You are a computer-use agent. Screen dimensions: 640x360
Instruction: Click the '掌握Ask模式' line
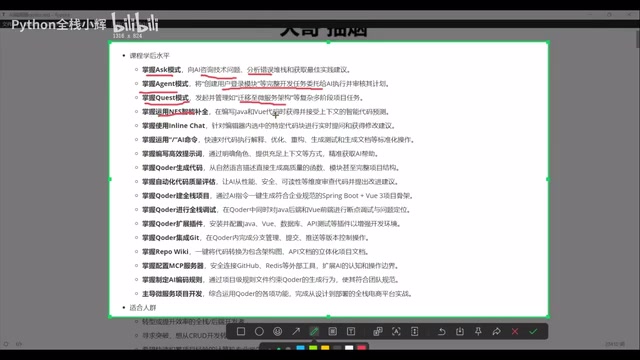click(247, 70)
